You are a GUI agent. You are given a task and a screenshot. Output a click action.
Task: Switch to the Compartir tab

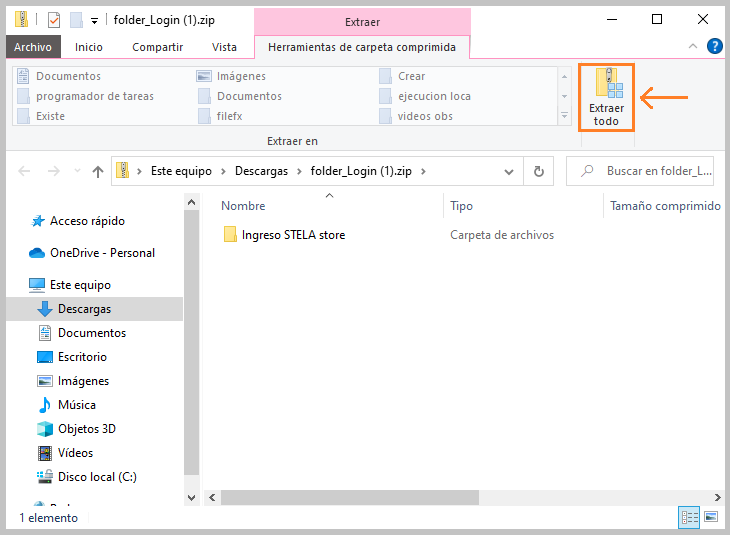pos(157,47)
